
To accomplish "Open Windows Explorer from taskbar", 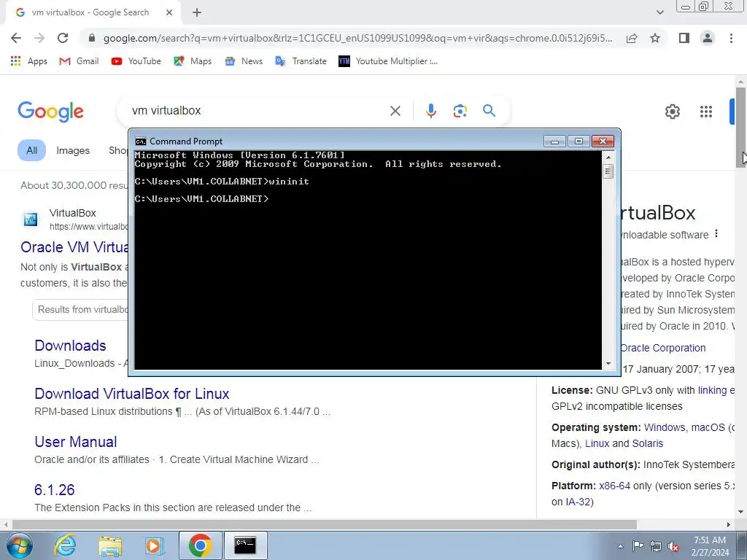I will pyautogui.click(x=110, y=545).
